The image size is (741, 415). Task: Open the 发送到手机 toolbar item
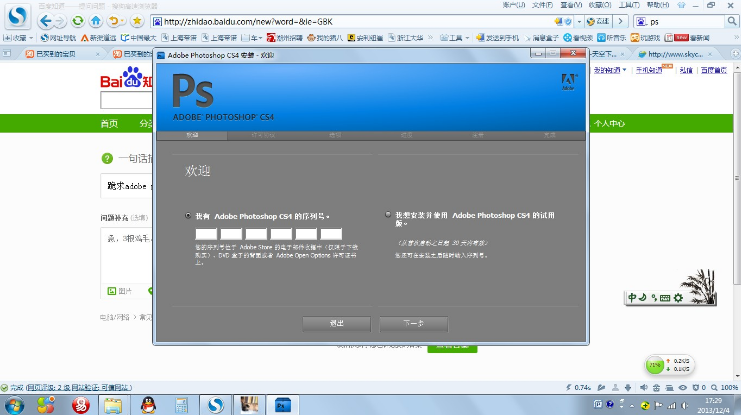pyautogui.click(x=497, y=37)
